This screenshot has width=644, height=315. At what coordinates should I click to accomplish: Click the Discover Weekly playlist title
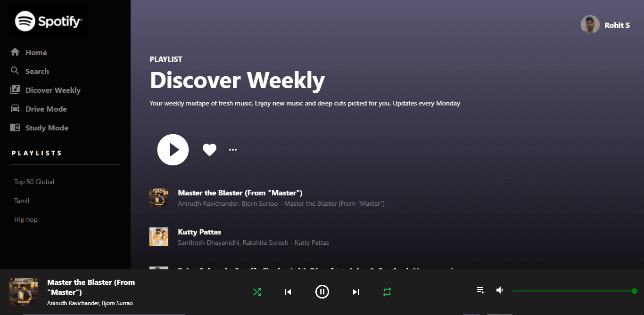pos(237,80)
